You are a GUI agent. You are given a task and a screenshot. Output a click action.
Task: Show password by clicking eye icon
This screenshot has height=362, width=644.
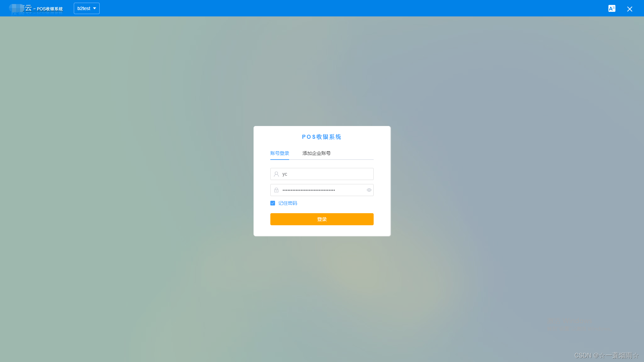tap(368, 190)
